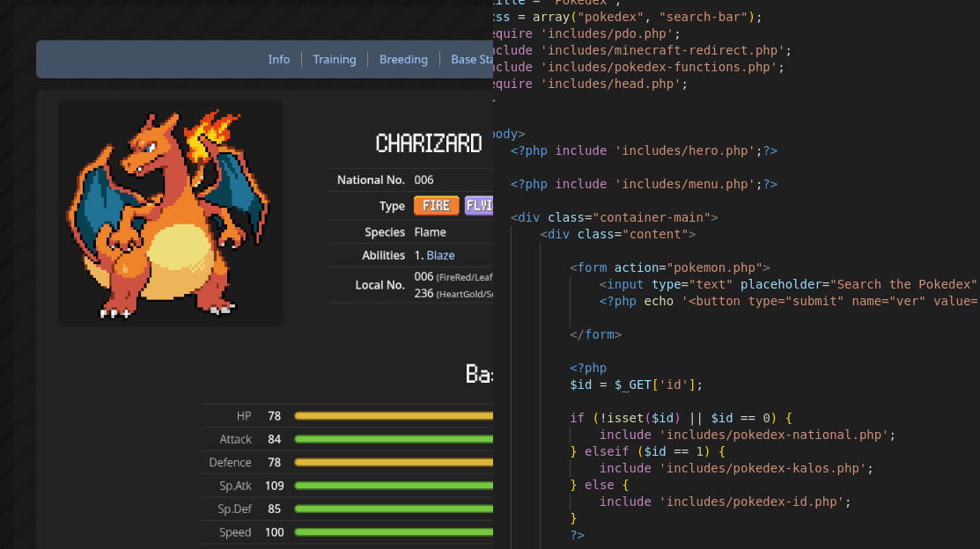Click the 'includes/pdo.php' code line

click(x=587, y=33)
